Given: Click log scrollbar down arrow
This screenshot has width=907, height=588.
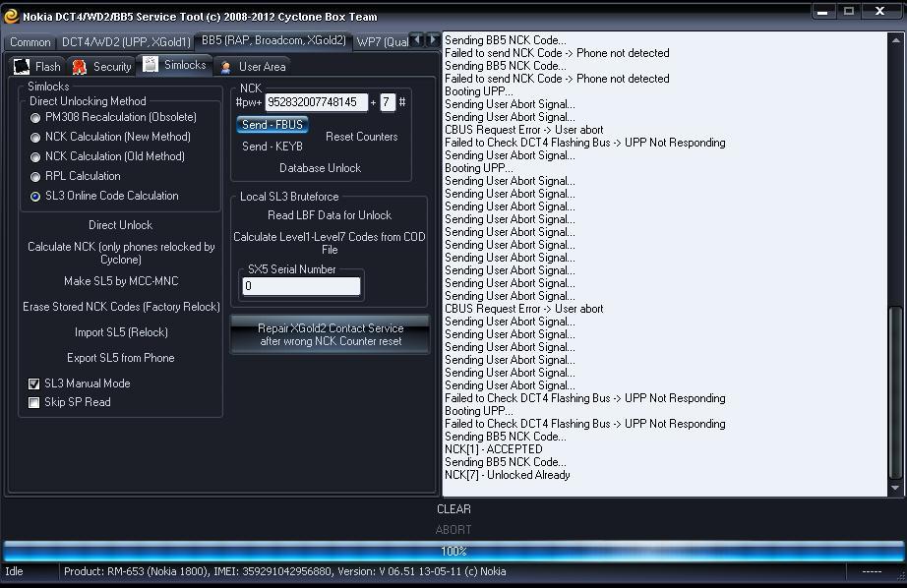Looking at the screenshot, I should tap(896, 488).
